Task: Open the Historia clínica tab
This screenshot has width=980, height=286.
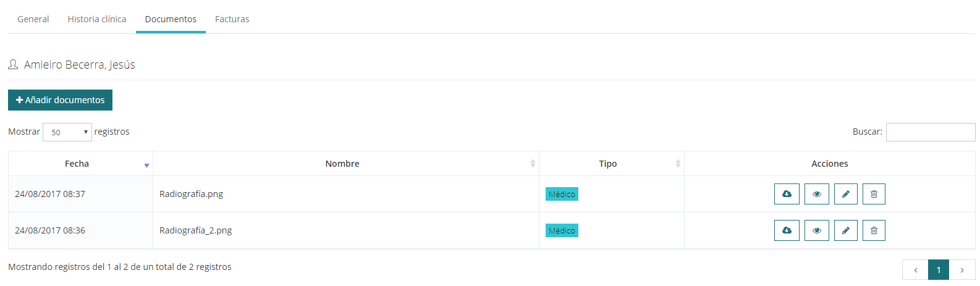Action: (97, 19)
